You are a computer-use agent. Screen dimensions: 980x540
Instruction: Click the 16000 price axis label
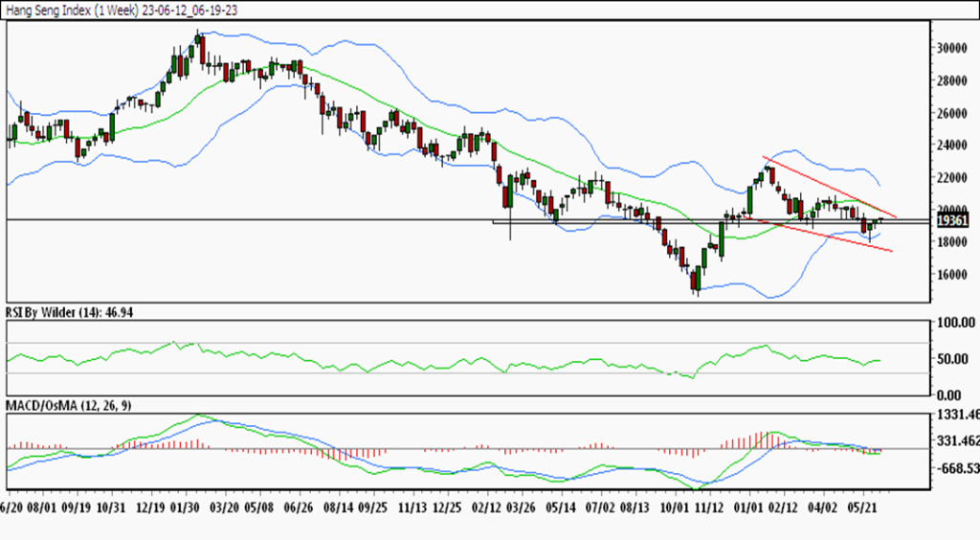tap(952, 275)
